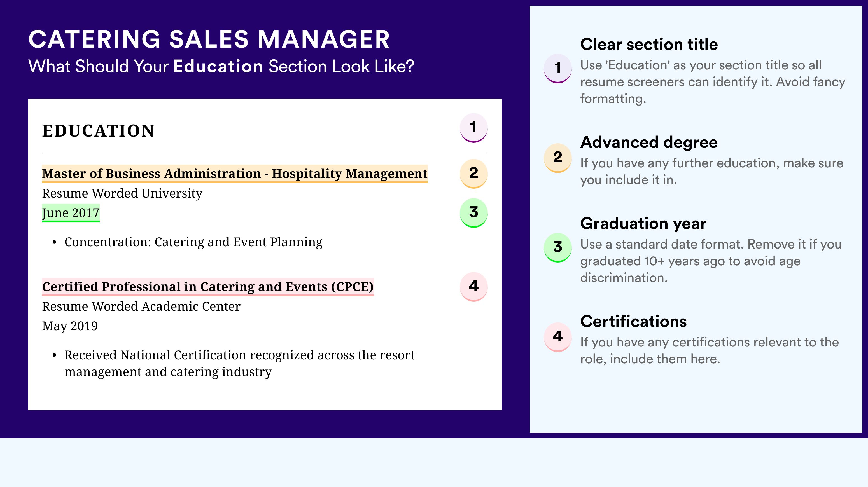Viewport: 868px width, 487px height.
Task: Click the Resume Worded University text
Action: tap(122, 193)
